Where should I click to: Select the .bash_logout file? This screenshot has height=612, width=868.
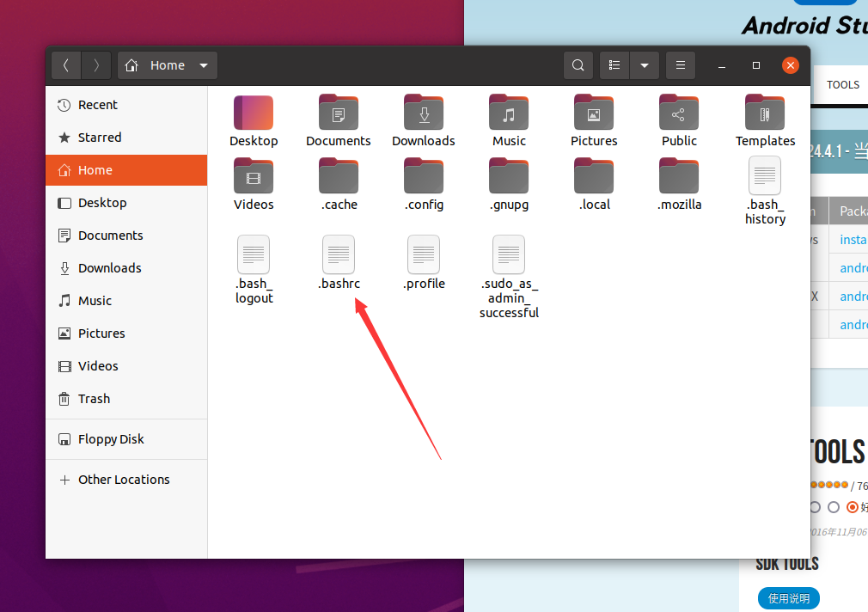[x=254, y=254]
